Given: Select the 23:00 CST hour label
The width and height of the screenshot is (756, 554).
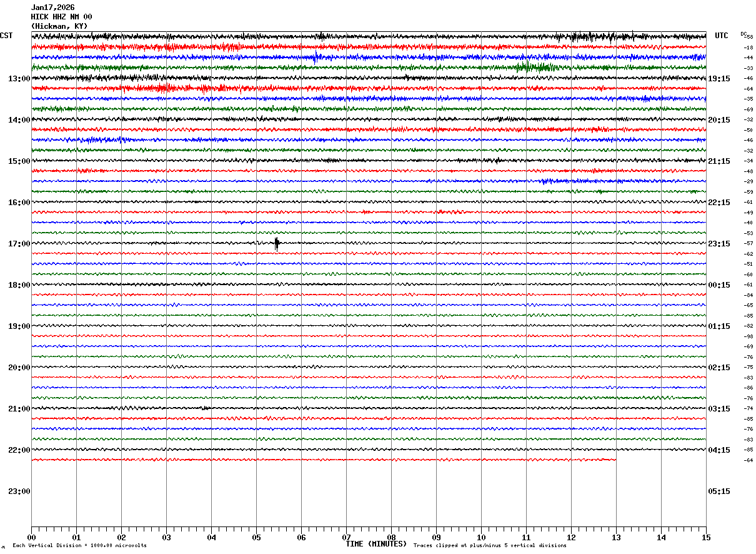Looking at the screenshot, I should click(19, 491).
